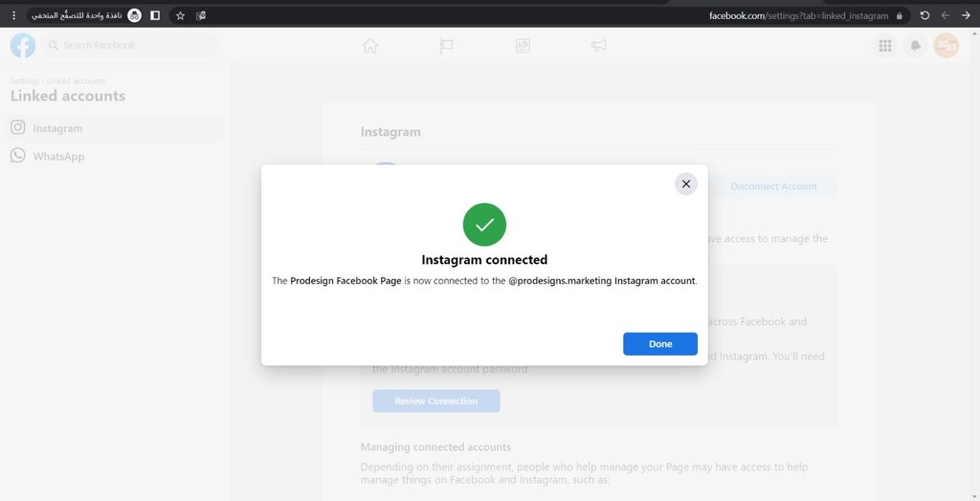Click the Managing connected accounts heading

point(435,447)
